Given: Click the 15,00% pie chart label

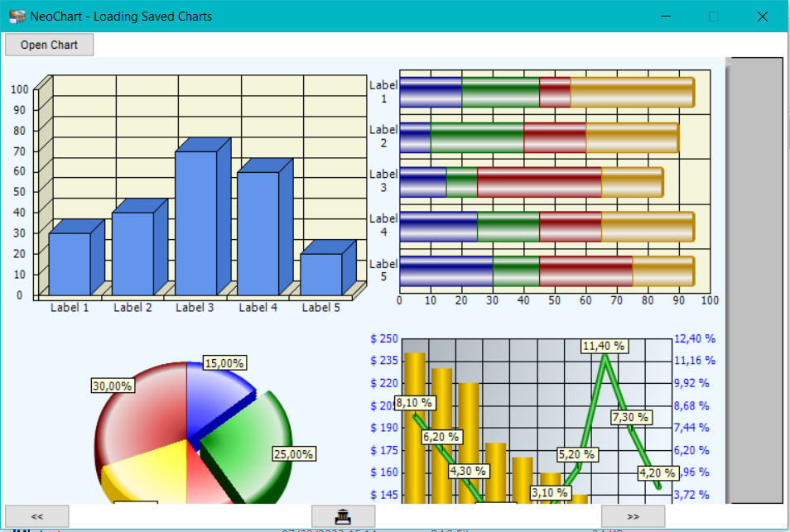Looking at the screenshot, I should tap(224, 363).
